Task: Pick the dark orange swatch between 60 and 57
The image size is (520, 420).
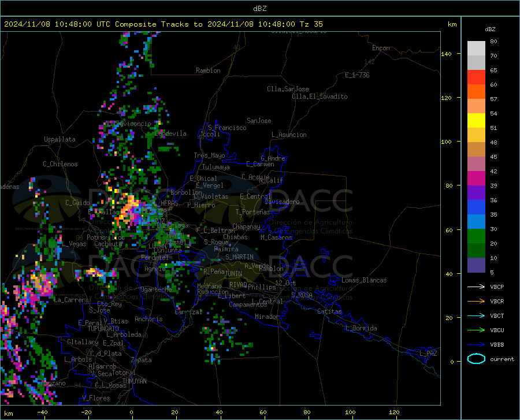Action: point(476,92)
